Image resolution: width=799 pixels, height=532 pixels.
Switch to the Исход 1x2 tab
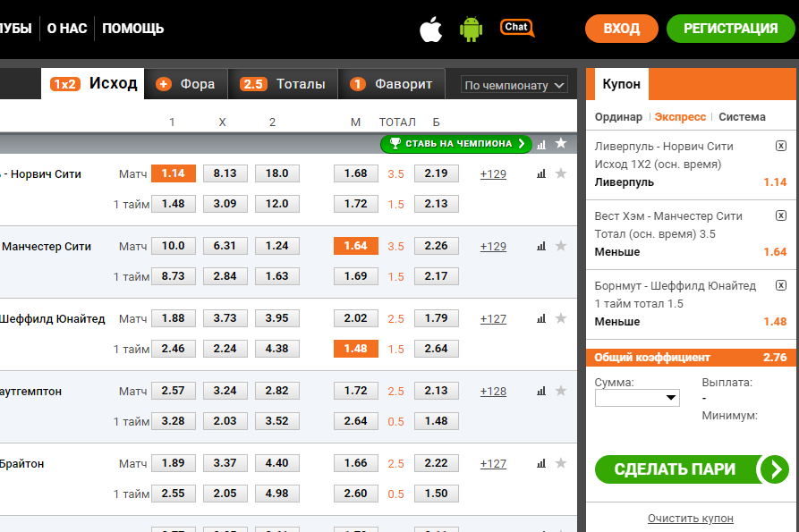(x=93, y=83)
